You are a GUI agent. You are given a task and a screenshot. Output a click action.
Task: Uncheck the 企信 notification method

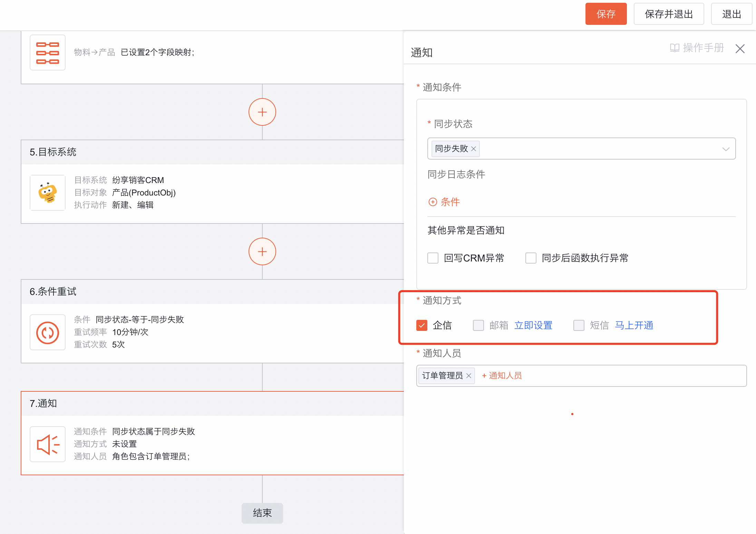[x=421, y=325]
